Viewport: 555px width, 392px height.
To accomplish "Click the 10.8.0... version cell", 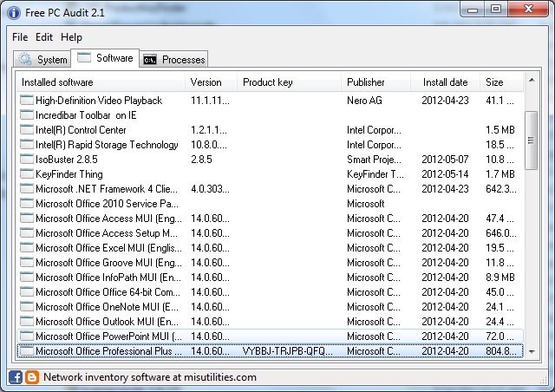I will point(209,145).
